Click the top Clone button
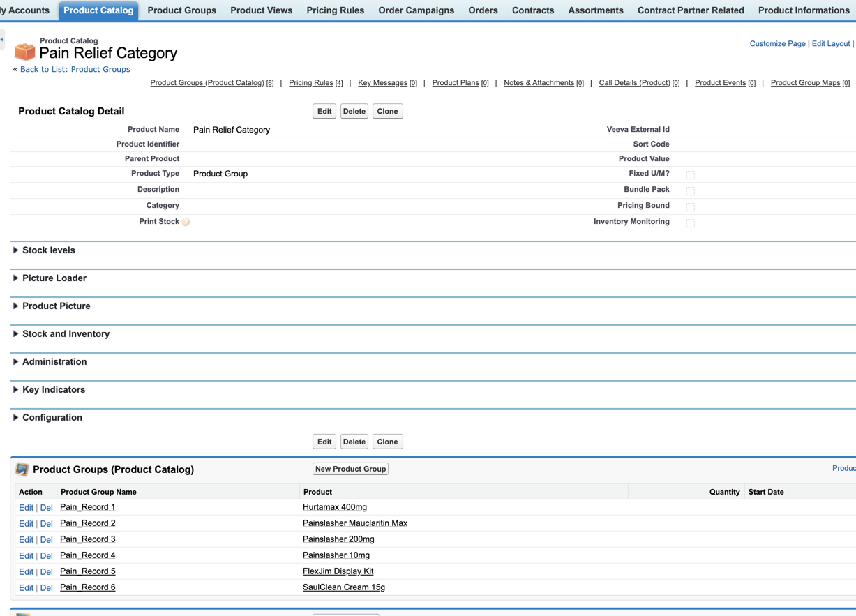Image resolution: width=856 pixels, height=616 pixels. tap(387, 112)
